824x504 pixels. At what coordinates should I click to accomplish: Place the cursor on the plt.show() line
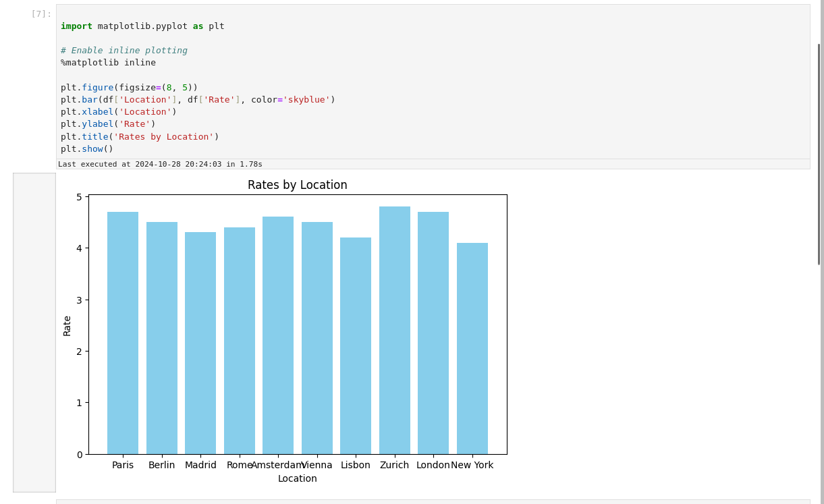87,149
